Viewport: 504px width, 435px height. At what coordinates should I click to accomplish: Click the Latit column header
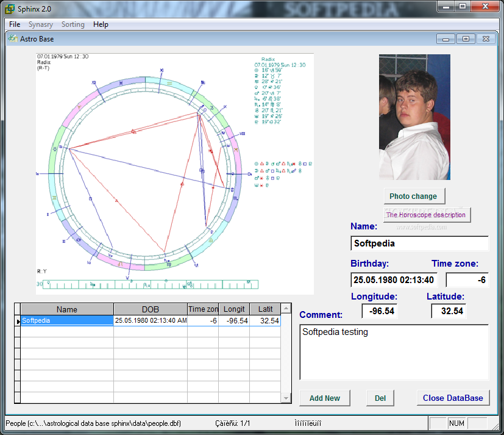tap(265, 309)
